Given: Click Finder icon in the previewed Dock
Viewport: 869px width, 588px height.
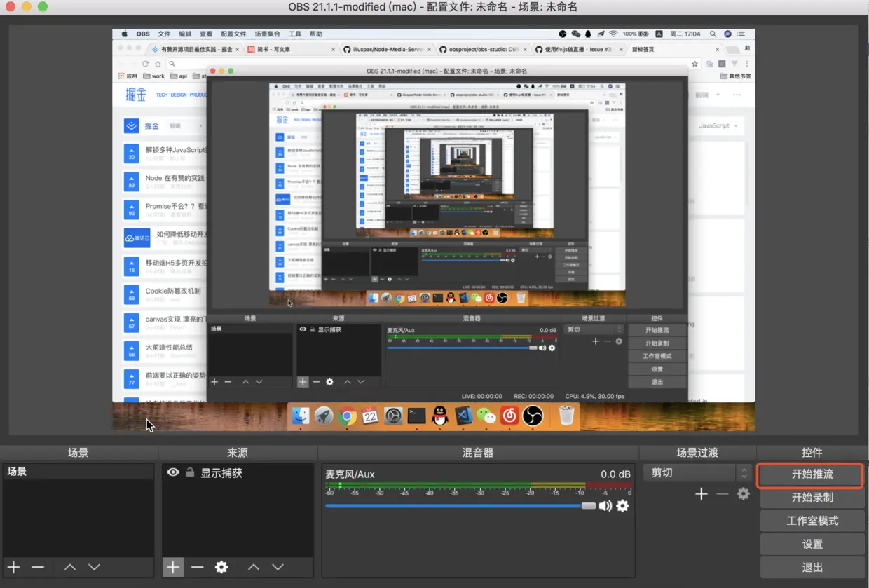Looking at the screenshot, I should [301, 416].
